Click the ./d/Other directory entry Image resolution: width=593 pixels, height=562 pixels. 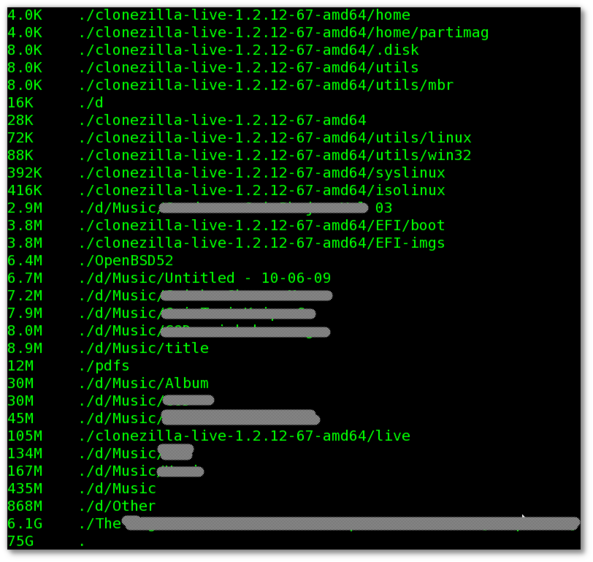117,506
